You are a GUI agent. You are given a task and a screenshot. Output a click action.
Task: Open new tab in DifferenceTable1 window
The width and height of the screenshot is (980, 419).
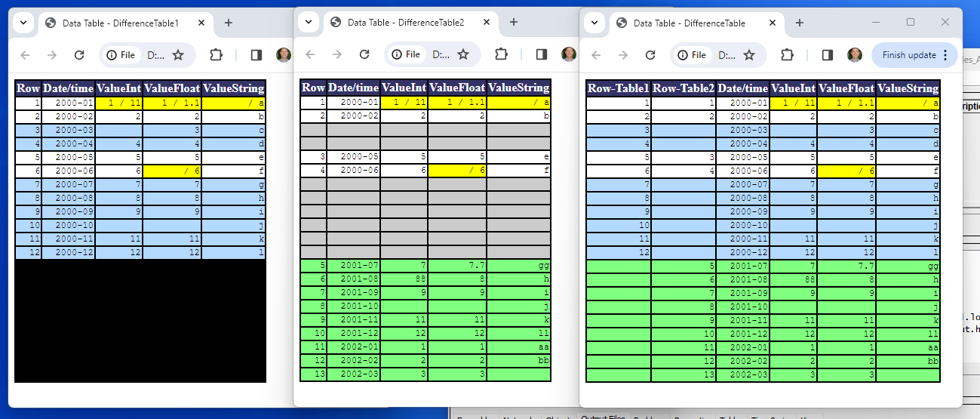click(x=228, y=23)
